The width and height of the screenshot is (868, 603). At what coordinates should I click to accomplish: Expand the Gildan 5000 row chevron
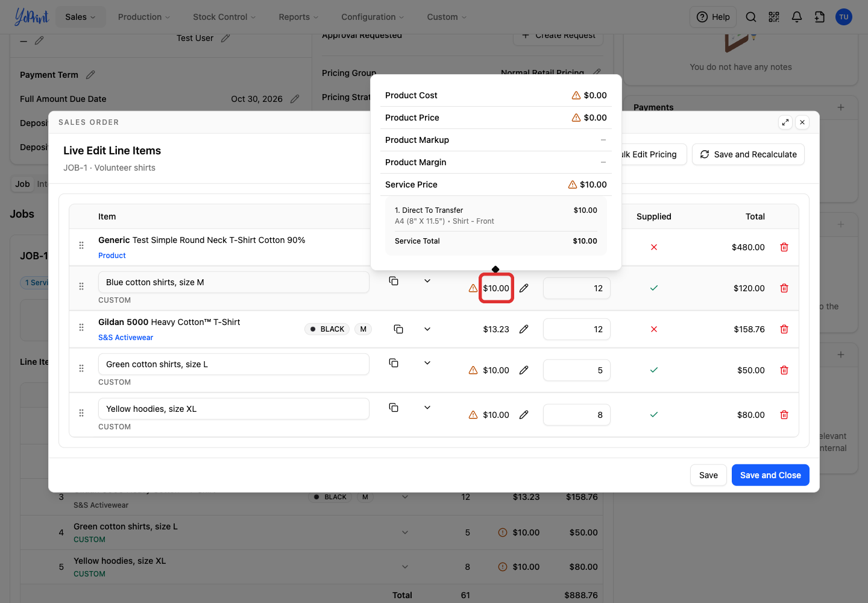click(427, 329)
